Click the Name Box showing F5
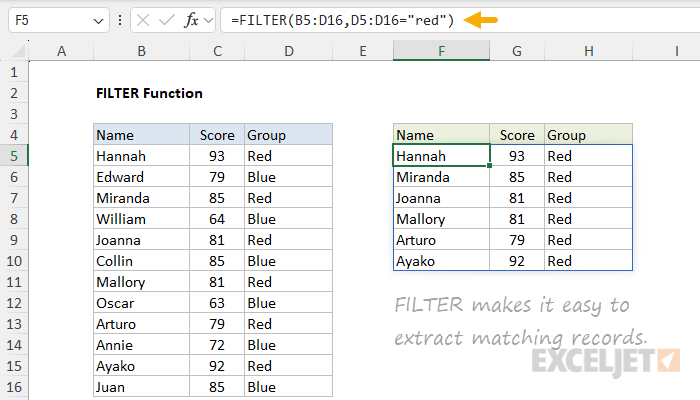Viewport: 700px width, 400px height. click(x=58, y=20)
